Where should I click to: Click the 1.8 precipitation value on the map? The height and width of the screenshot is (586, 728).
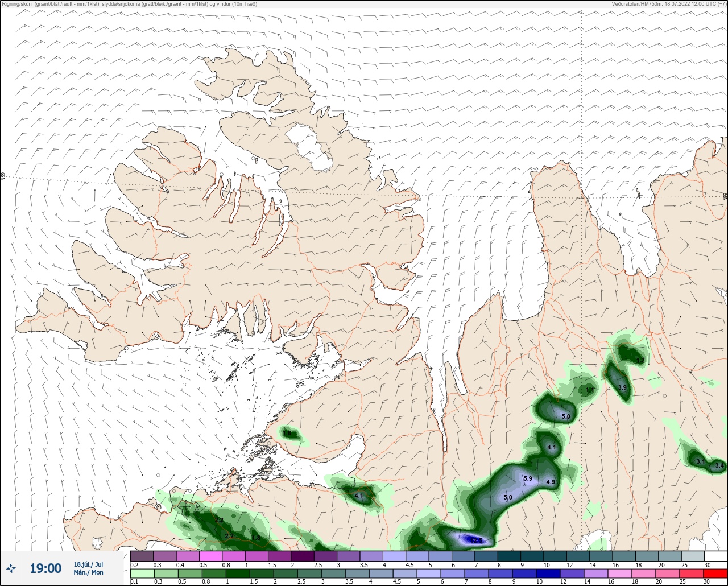[x=256, y=538]
